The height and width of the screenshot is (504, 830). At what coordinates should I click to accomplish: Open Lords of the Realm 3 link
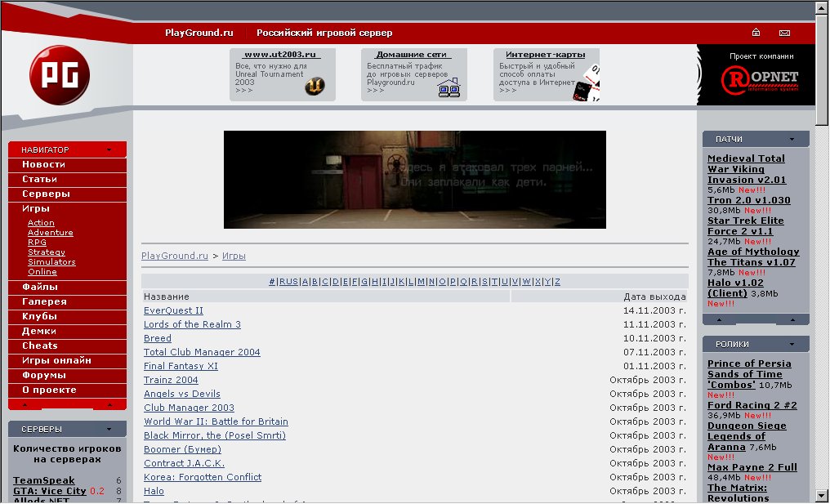click(192, 324)
